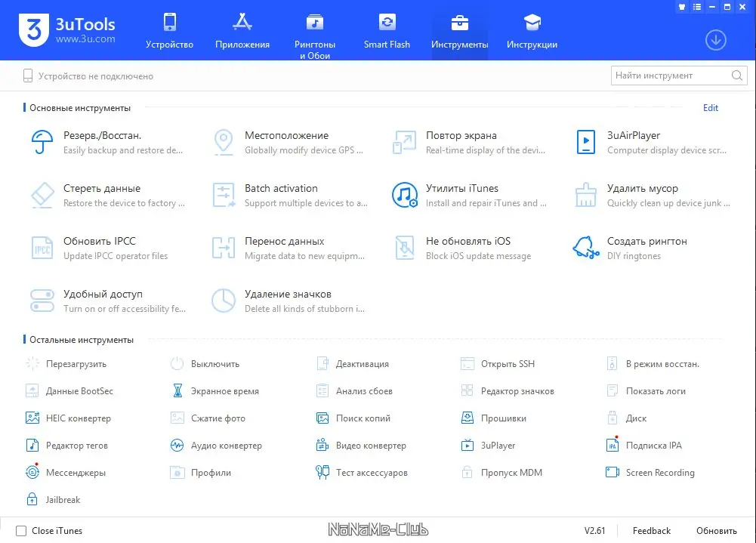Click the 3uTools logo
Screen dimensions: 756x543
pos(66,30)
